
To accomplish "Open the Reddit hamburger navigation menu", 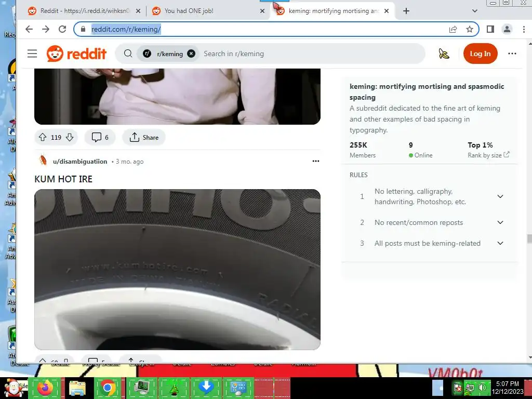I will pyautogui.click(x=32, y=54).
